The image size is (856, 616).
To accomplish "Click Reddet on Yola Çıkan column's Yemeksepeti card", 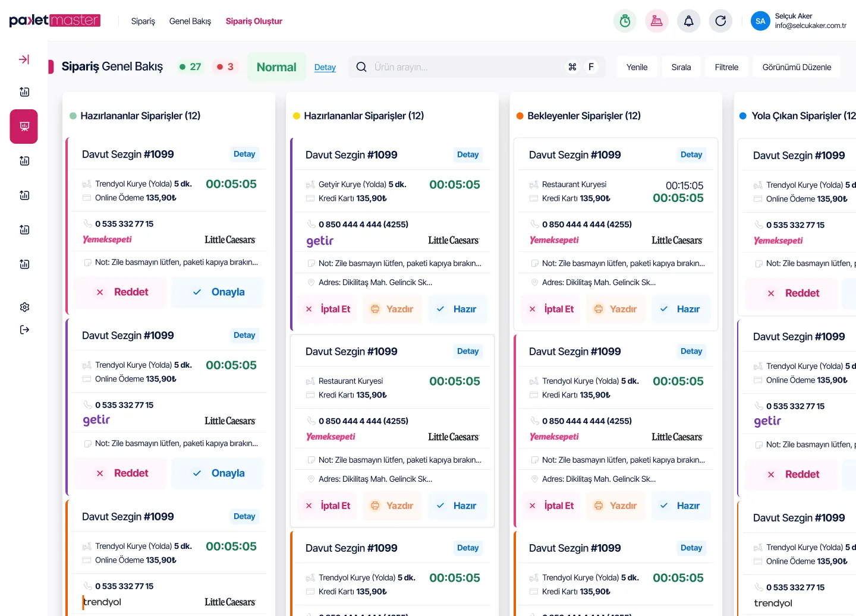I will coord(791,293).
